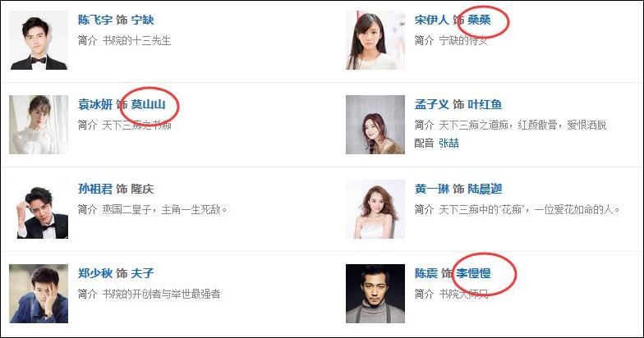
Task: Open the circled 莫山山 character link
Action: point(148,104)
